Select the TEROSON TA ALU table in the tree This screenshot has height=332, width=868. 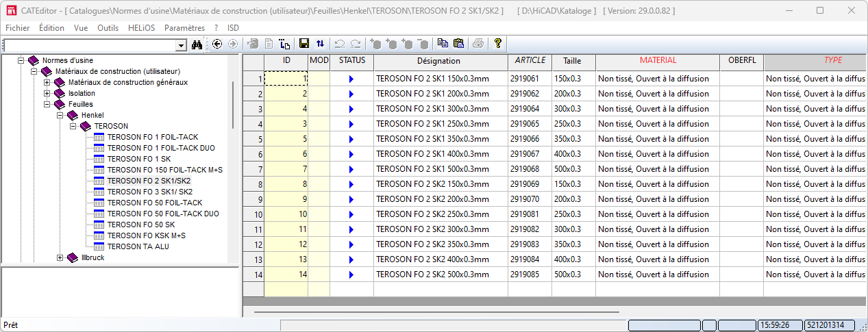click(138, 246)
